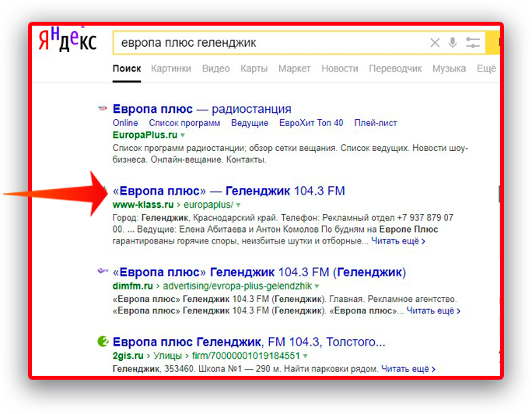Switch to the Видео tab
This screenshot has height=414, width=532.
[215, 68]
